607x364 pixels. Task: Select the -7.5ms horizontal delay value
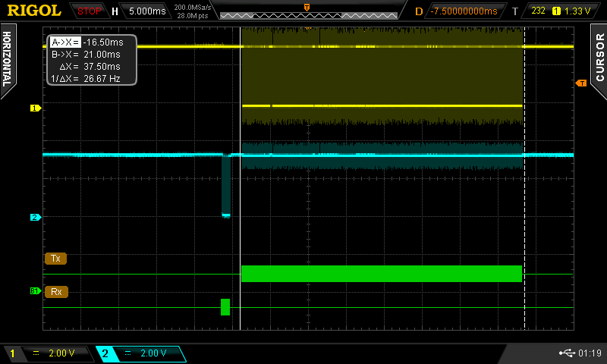coord(463,11)
